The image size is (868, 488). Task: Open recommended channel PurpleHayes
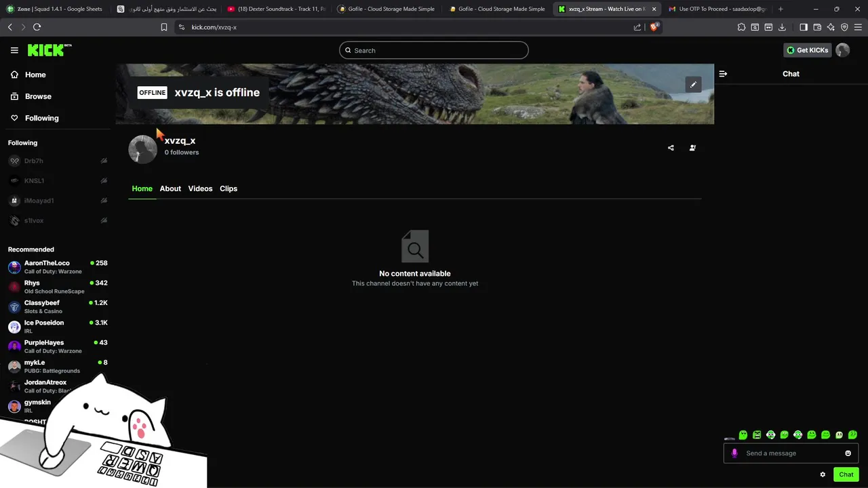pyautogui.click(x=57, y=346)
